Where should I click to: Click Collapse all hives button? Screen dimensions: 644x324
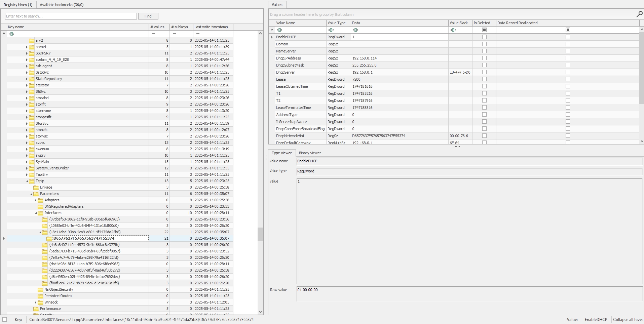click(x=628, y=320)
